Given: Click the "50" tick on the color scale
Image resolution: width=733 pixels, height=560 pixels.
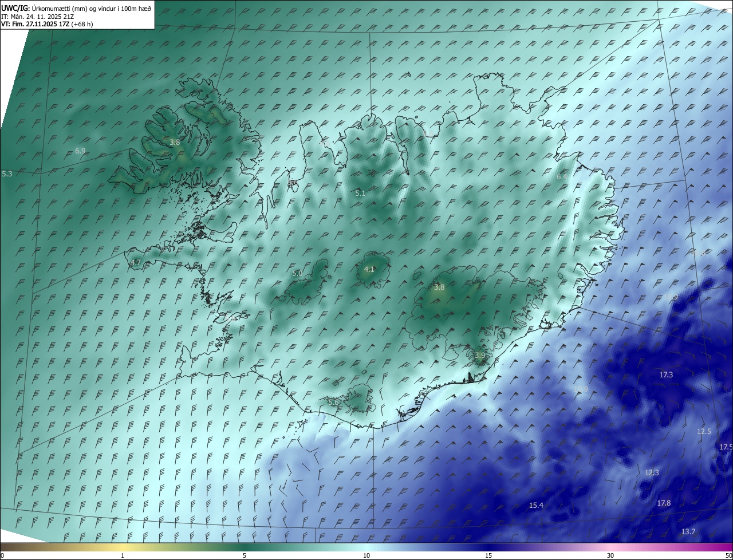Looking at the screenshot, I should point(728,555).
